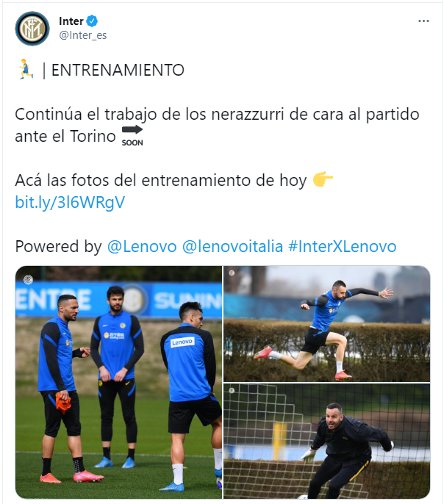444x504 pixels.
Task: Open the tweet's three-dot more menu
Action: [423, 21]
